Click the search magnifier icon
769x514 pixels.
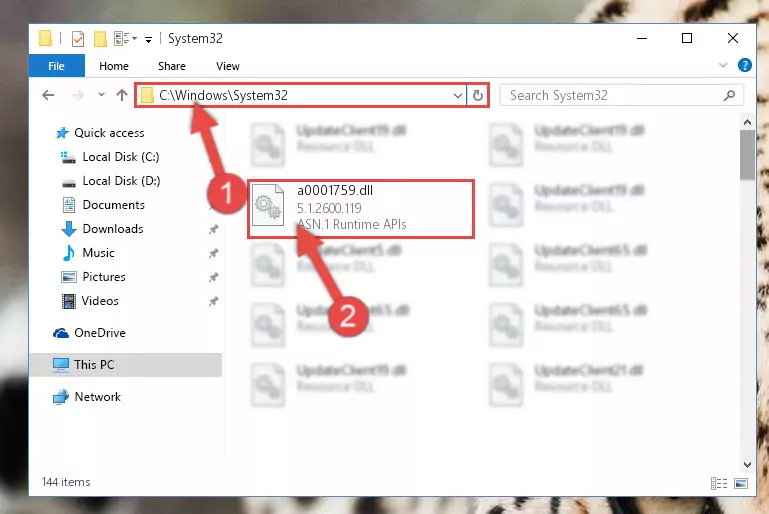coord(729,95)
